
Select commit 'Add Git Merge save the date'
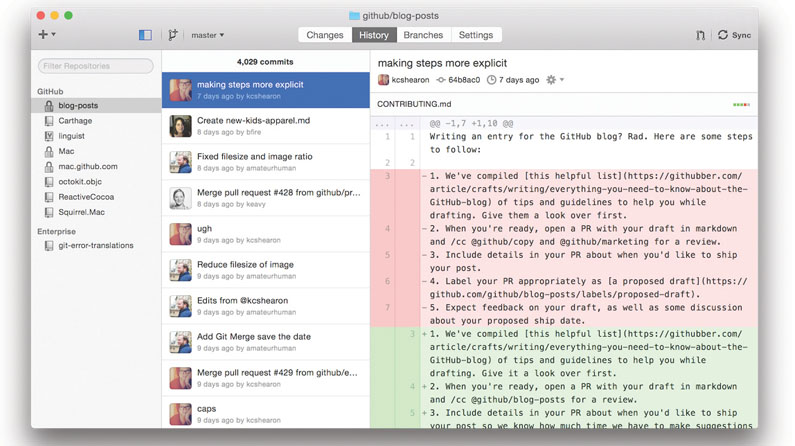pos(266,342)
